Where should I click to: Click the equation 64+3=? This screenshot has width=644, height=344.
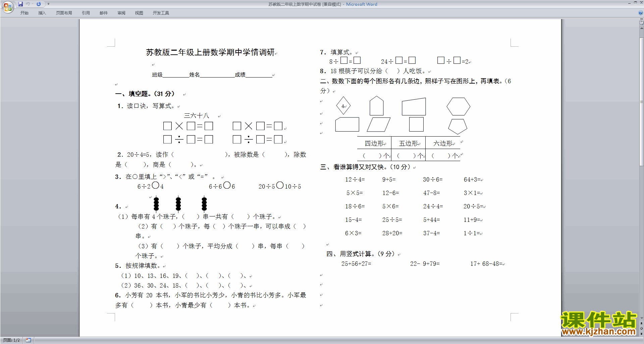472,180
